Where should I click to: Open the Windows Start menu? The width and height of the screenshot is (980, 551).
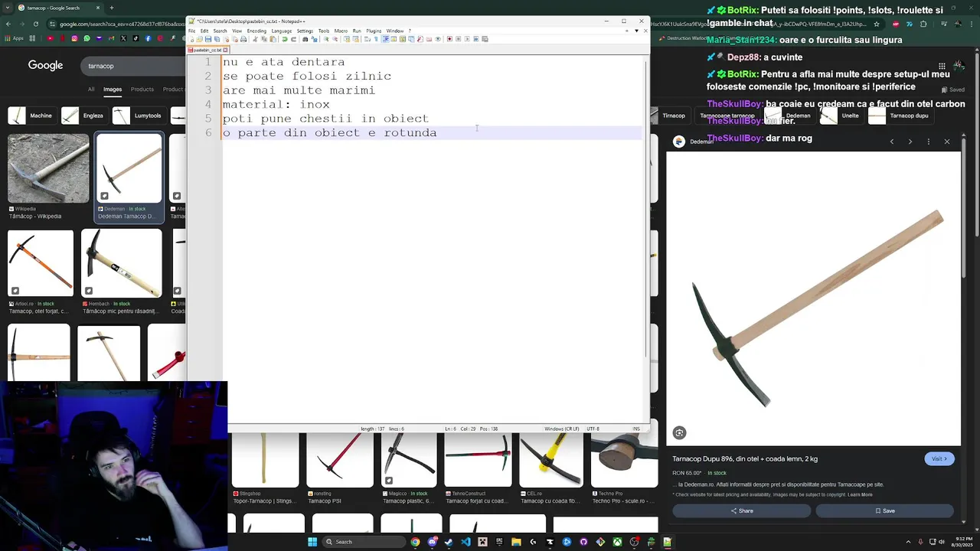point(312,542)
